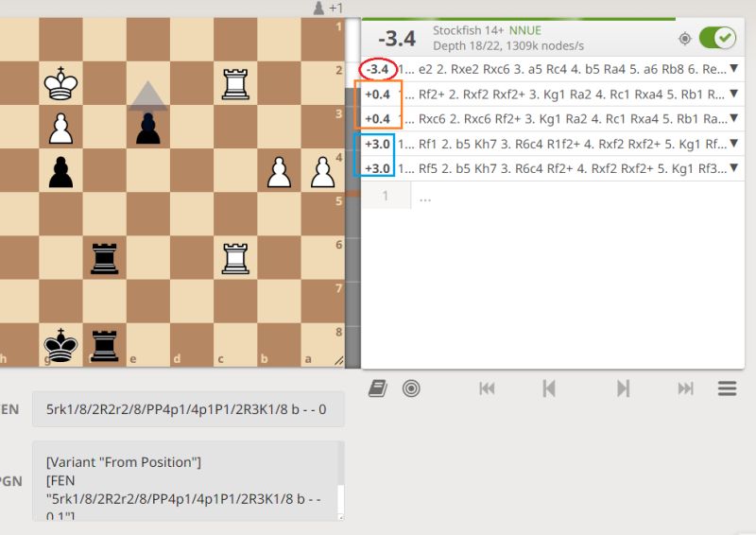
Task: Click the 1... Rf1 line moves
Action: (x=562, y=144)
